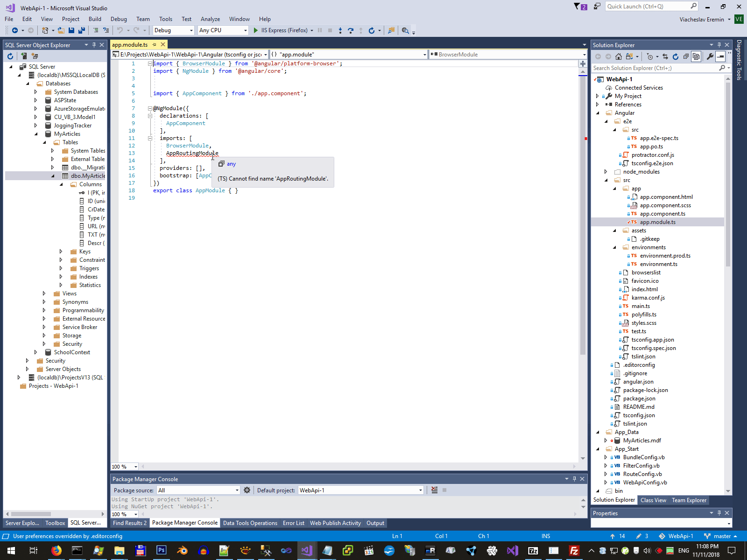The height and width of the screenshot is (560, 747).
Task: Refresh the Solution Explorer tree
Action: click(x=676, y=56)
